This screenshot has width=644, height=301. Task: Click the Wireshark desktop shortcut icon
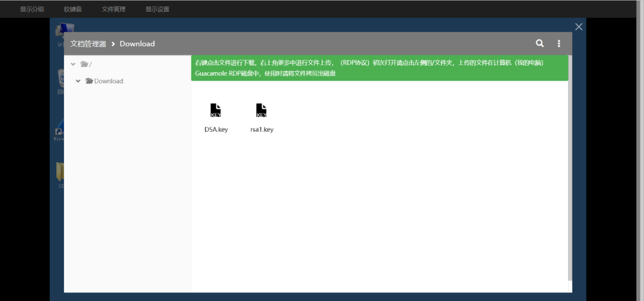[58, 132]
